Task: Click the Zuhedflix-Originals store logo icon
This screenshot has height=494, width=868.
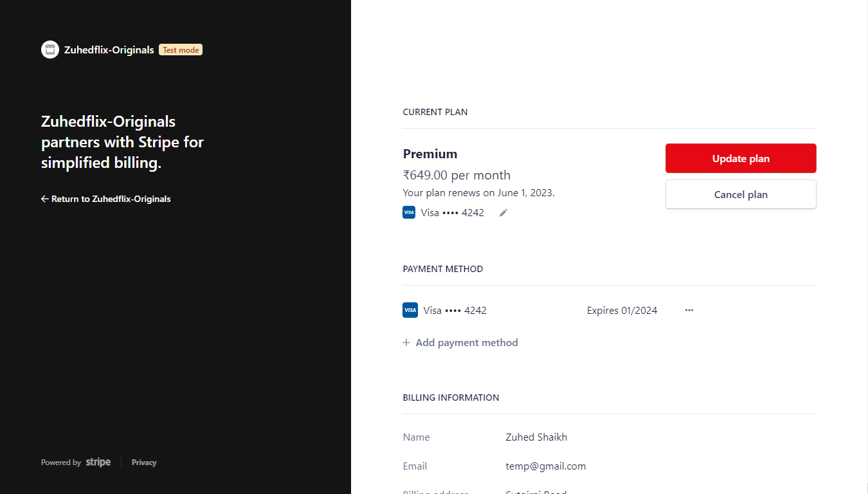Action: click(50, 50)
